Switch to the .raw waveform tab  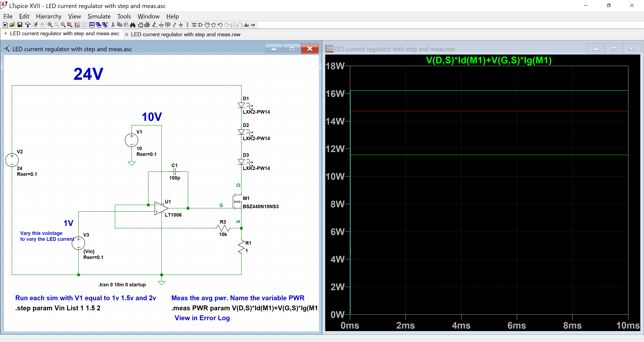tap(183, 34)
